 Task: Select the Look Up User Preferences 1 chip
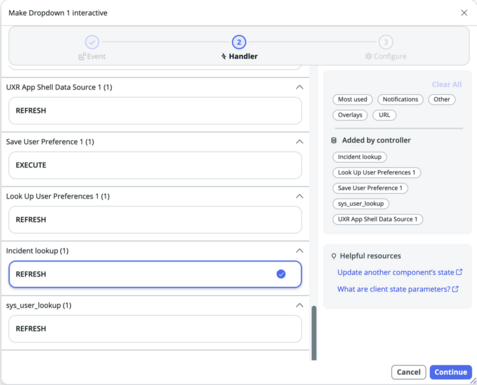tap(377, 173)
